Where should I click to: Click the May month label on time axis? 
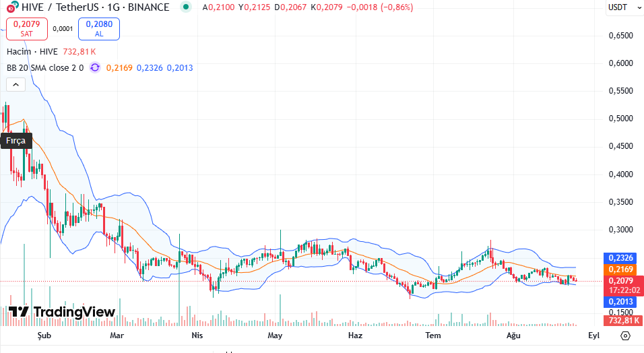[x=275, y=335]
